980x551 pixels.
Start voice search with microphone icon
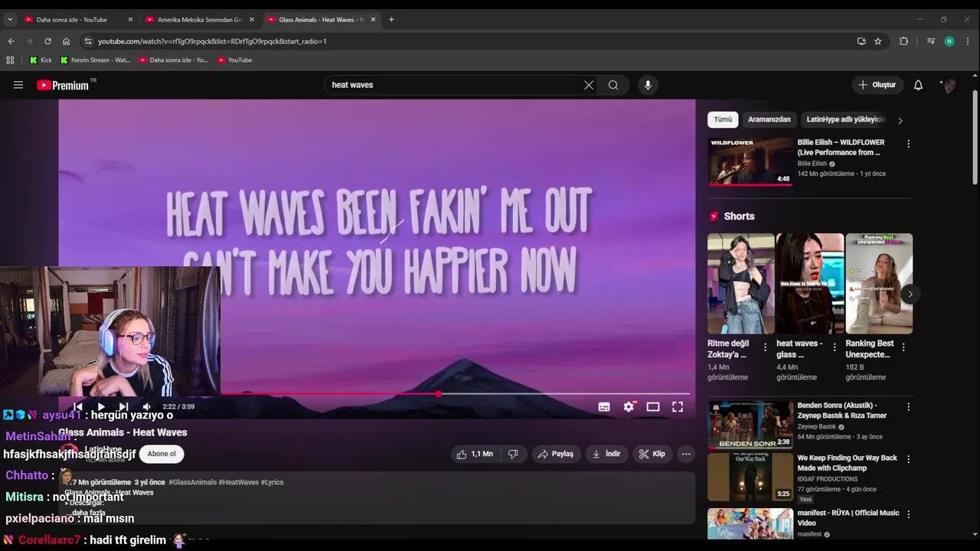(x=648, y=85)
